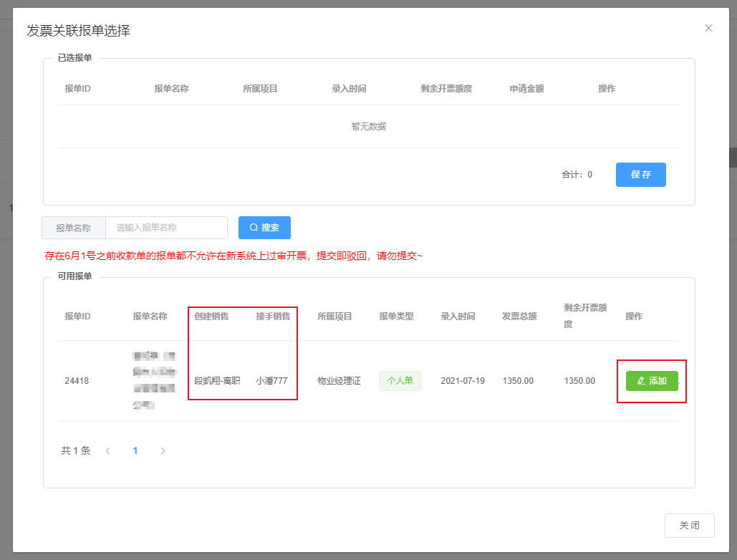Close the 发票关联报单选择 dialog with X icon
Screen dimensions: 737x560
click(708, 28)
